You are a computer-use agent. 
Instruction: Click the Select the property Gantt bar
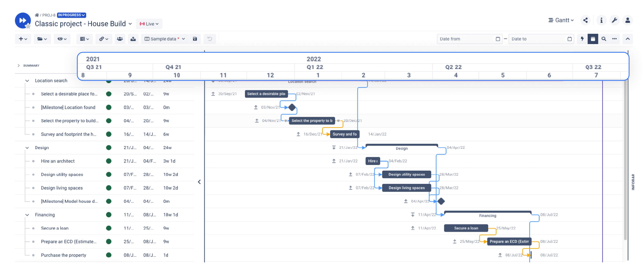(x=312, y=121)
